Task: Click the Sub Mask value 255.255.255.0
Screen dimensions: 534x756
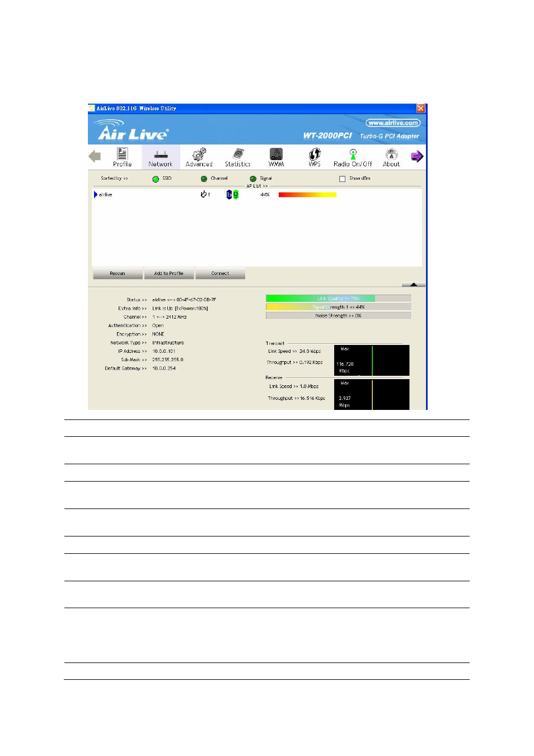Action: [168, 360]
